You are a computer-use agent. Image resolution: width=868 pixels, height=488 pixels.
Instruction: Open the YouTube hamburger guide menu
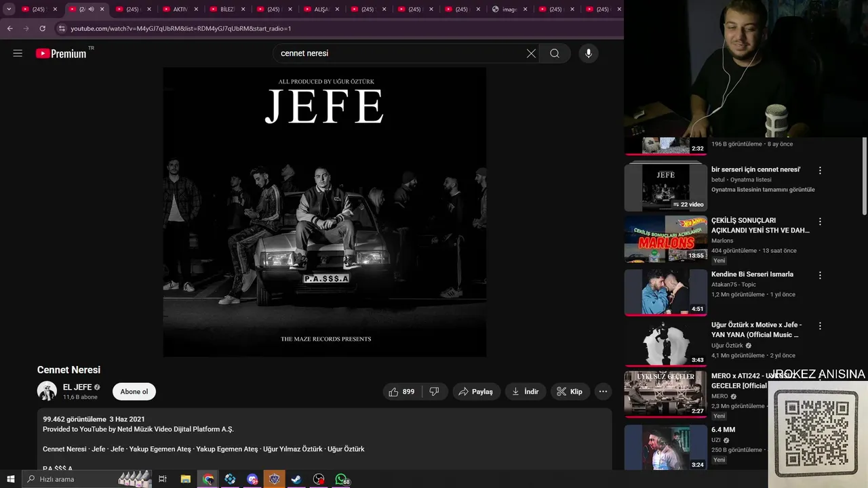18,54
